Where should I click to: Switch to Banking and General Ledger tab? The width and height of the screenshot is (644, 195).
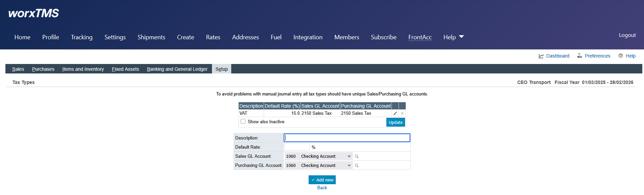tap(177, 69)
